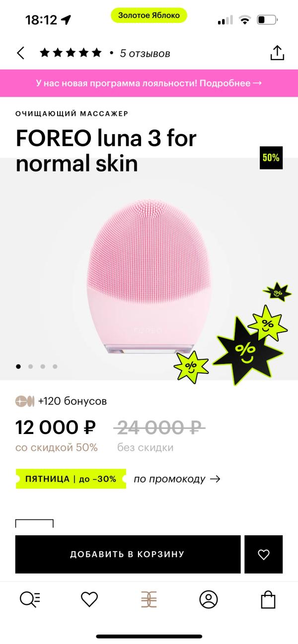
Task: Tap the share icon
Action: click(x=277, y=53)
